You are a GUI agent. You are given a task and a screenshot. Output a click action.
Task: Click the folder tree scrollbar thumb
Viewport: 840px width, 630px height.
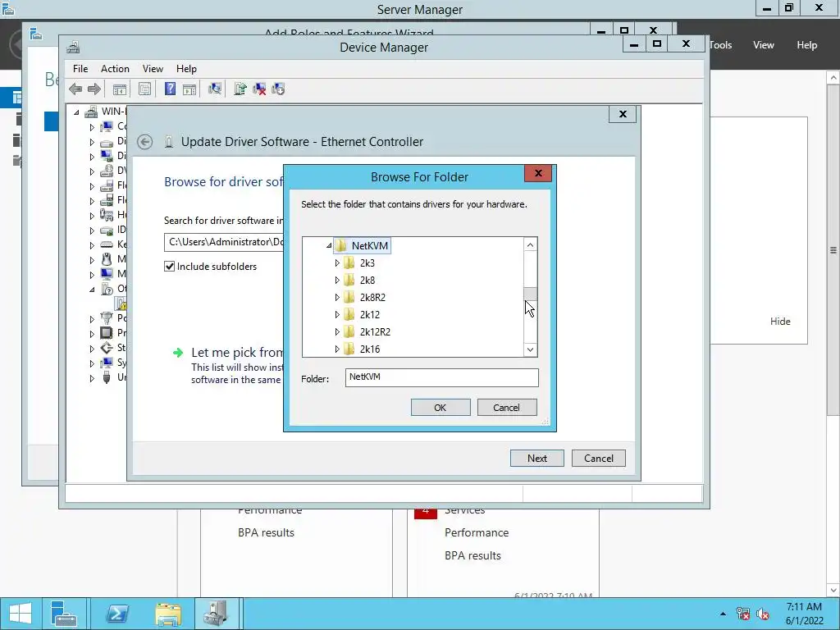coord(531,294)
